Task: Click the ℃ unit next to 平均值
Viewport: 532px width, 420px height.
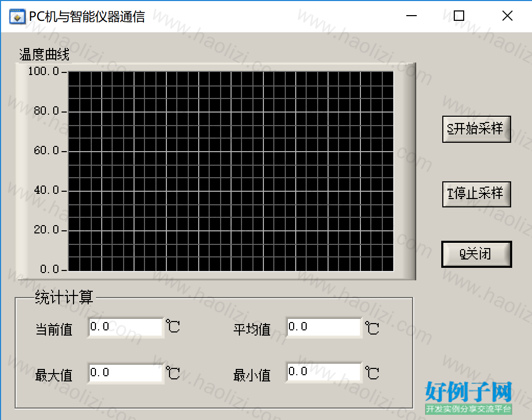Action: pyautogui.click(x=372, y=328)
